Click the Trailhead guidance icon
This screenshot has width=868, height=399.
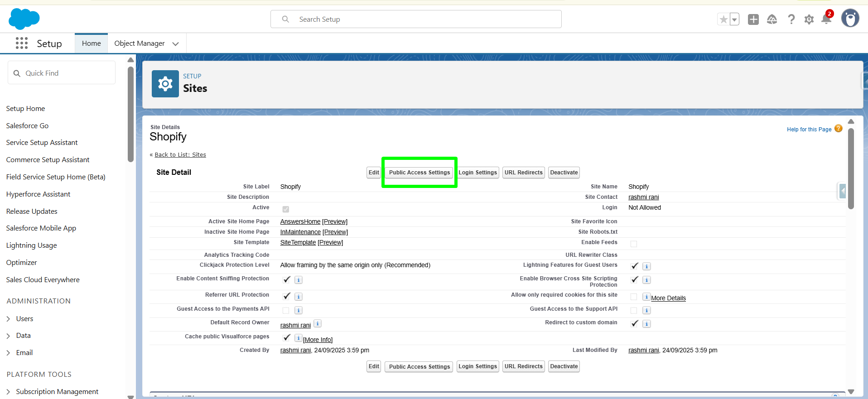772,19
